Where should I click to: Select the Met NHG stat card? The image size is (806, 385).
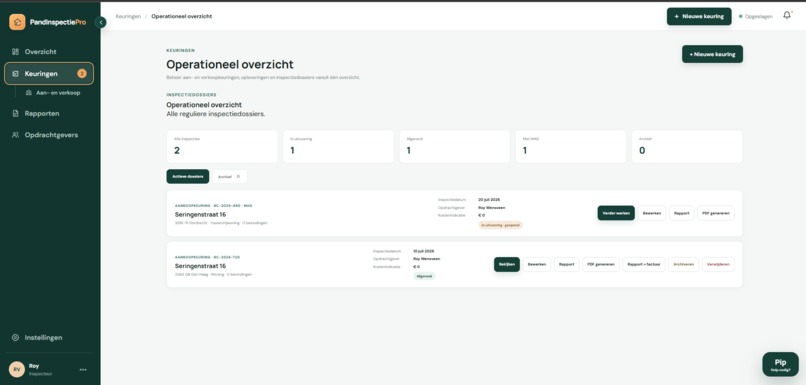point(571,146)
